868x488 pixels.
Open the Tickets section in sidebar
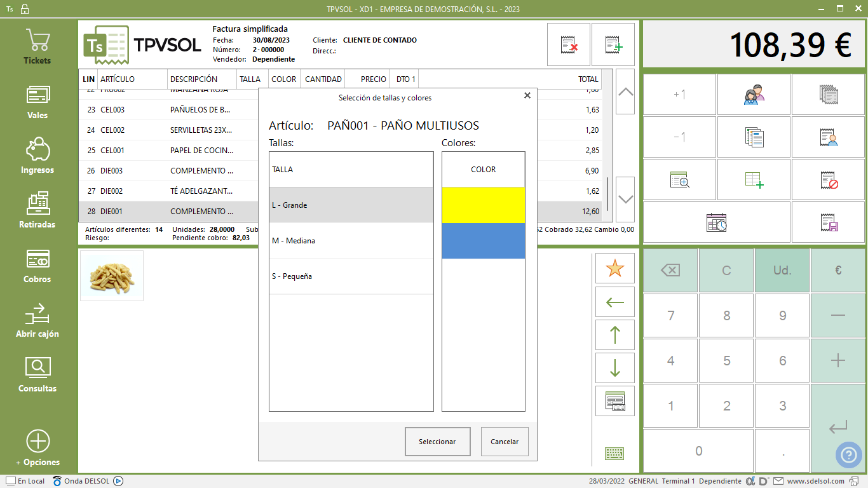tap(37, 47)
